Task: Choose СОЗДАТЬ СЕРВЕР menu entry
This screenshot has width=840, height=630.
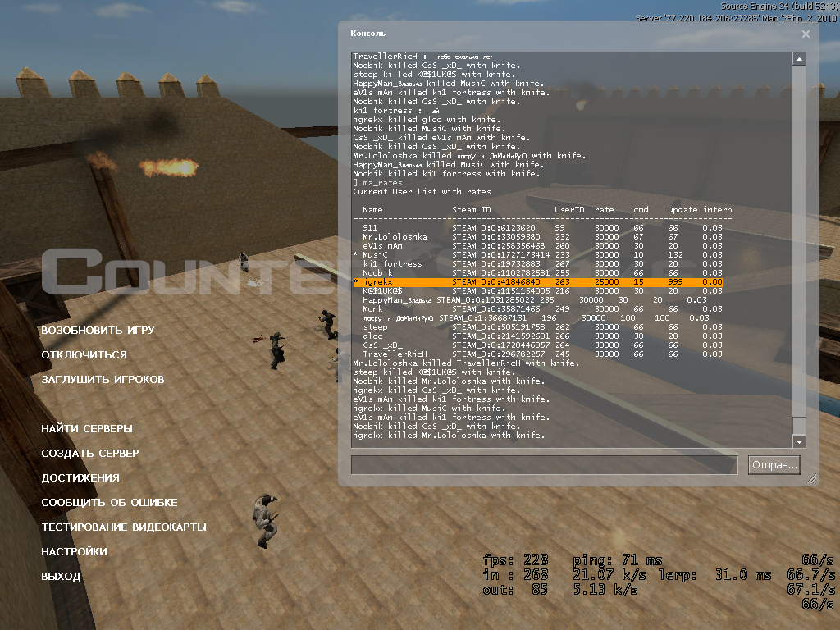Action: [90, 453]
